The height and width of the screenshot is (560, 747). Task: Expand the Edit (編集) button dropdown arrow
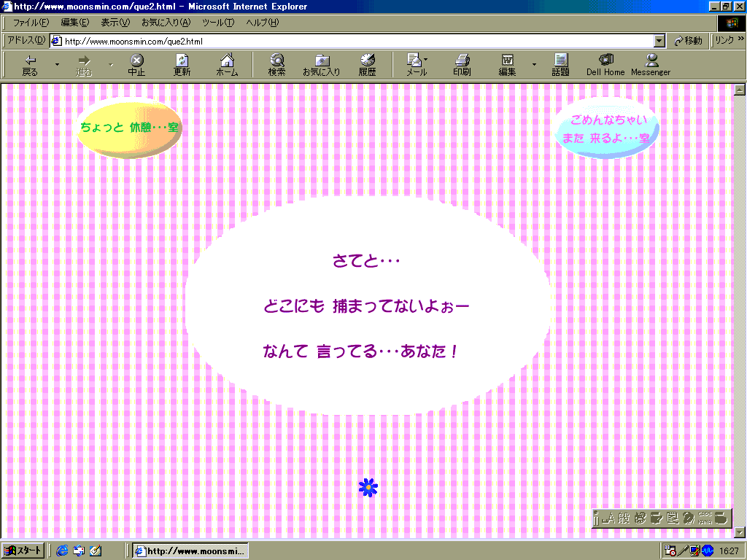click(x=533, y=65)
